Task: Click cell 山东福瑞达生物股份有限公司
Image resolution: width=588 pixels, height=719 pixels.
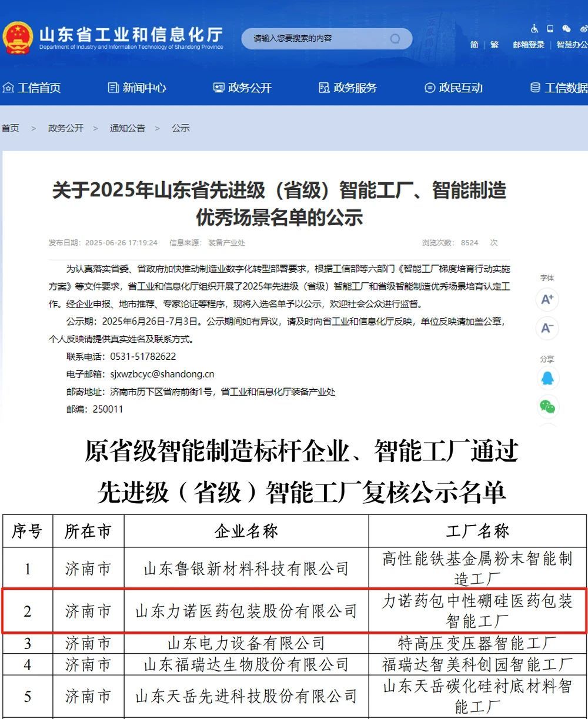Action: point(246,664)
